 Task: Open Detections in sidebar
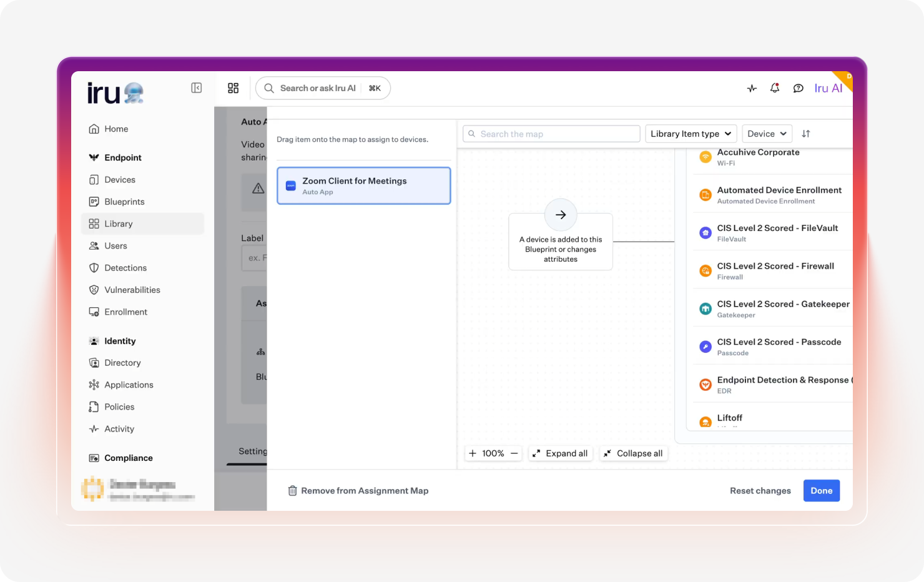pos(142,268)
